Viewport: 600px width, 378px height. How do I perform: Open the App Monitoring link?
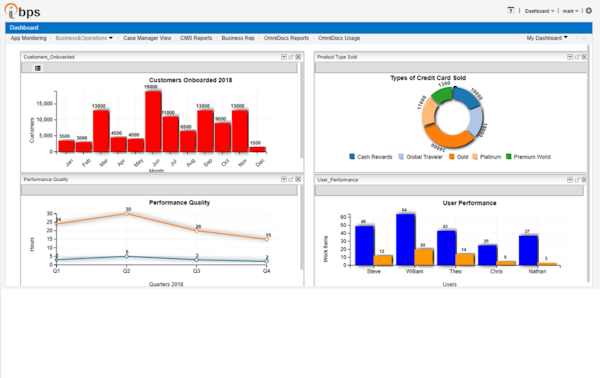click(x=28, y=38)
